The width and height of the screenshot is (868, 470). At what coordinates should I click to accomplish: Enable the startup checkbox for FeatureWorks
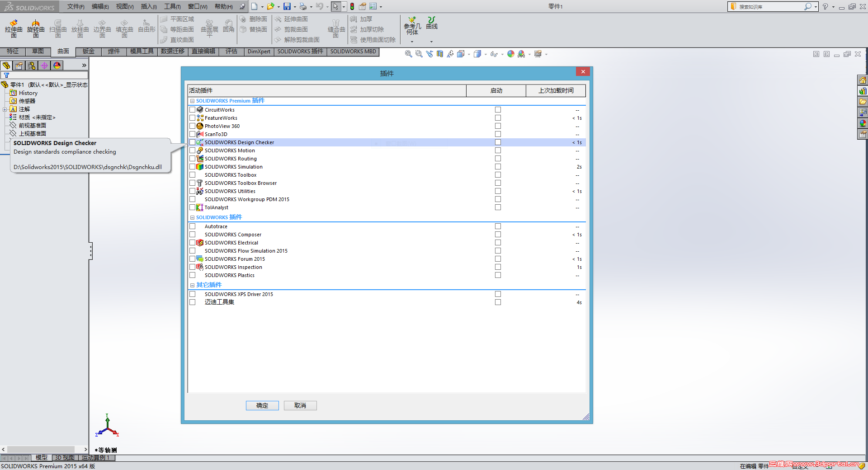click(498, 118)
